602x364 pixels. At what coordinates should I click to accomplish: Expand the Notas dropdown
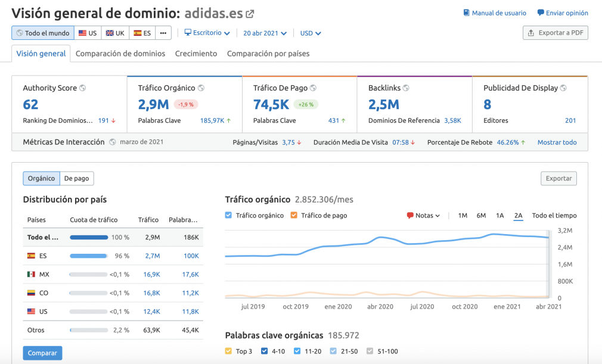423,216
